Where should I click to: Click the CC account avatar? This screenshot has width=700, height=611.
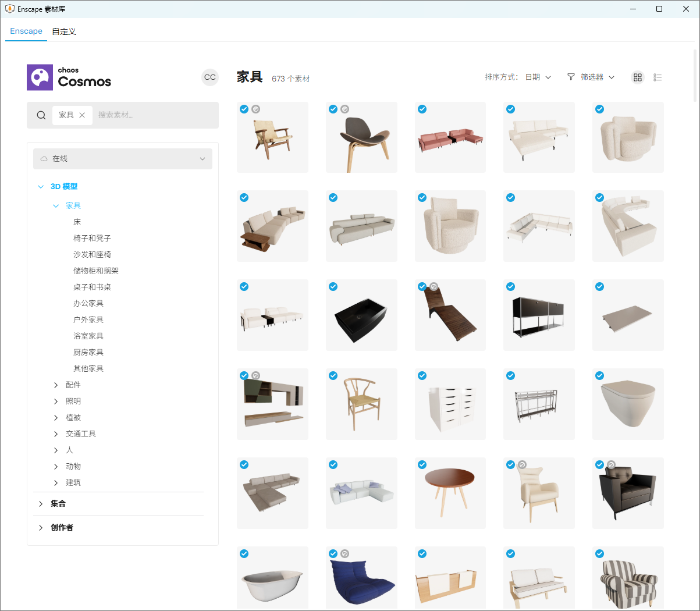point(209,77)
